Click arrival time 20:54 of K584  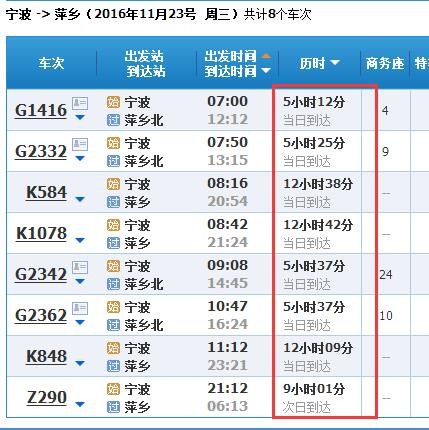(228, 201)
